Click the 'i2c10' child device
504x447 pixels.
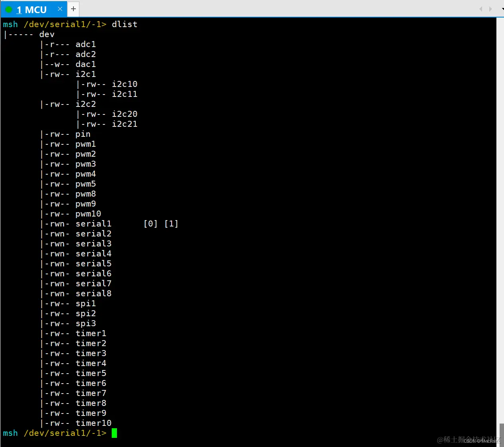pyautogui.click(x=107, y=84)
